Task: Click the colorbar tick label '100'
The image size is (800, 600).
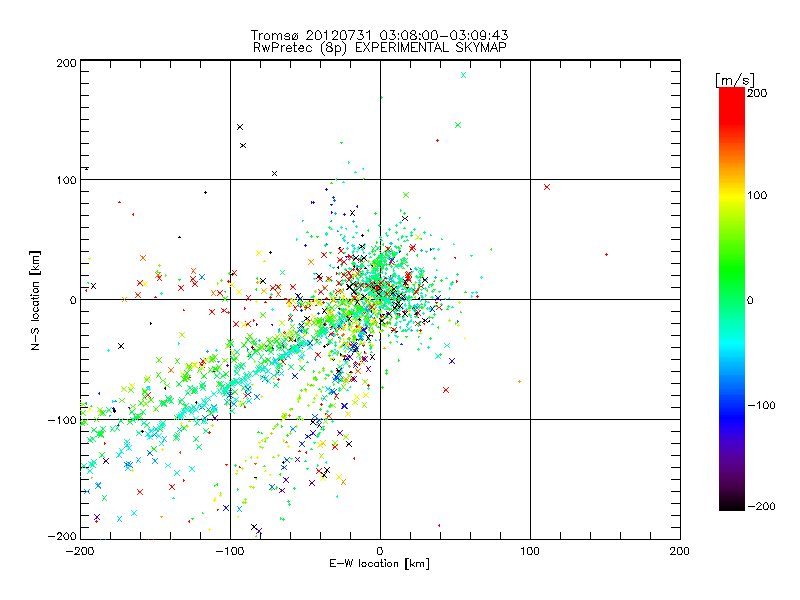Action: pos(757,195)
